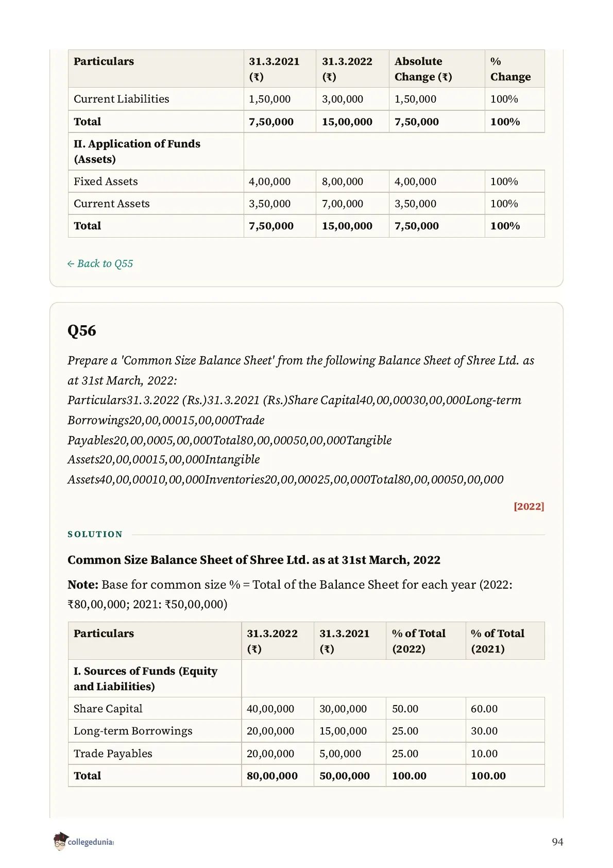Select the Common Size Balance Sheet title
The height and width of the screenshot is (868, 613).
[254, 560]
